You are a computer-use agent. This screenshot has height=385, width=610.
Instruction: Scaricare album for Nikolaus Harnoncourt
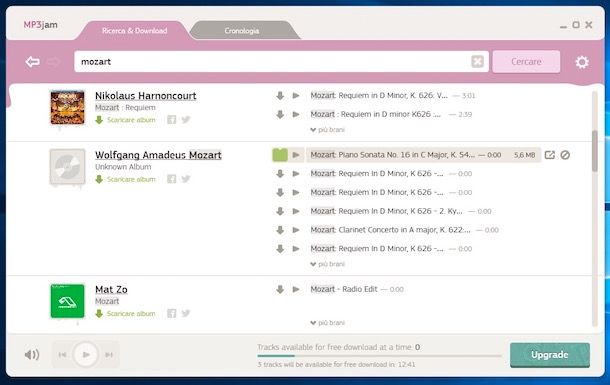tap(125, 120)
